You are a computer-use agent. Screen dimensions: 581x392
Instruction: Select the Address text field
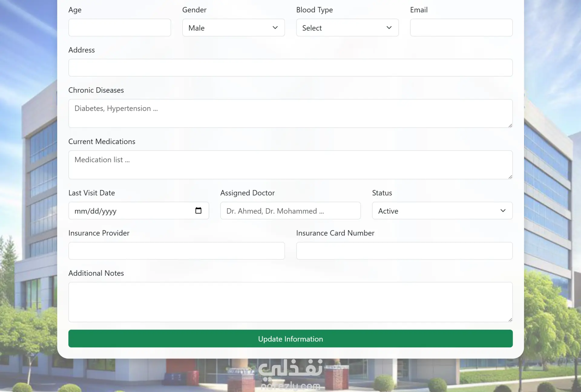(290, 68)
